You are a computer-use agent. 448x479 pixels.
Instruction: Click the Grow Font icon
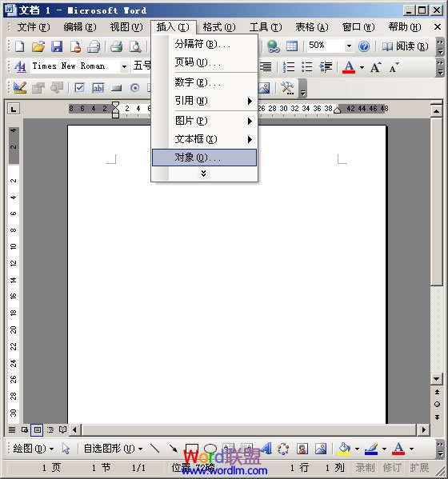pos(376,67)
